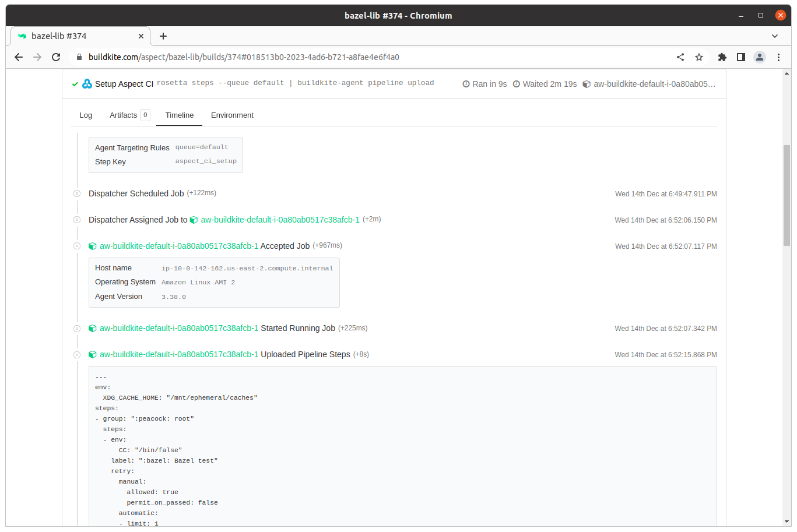
Task: Close the bazel-lib #374 tab
Action: pos(141,36)
